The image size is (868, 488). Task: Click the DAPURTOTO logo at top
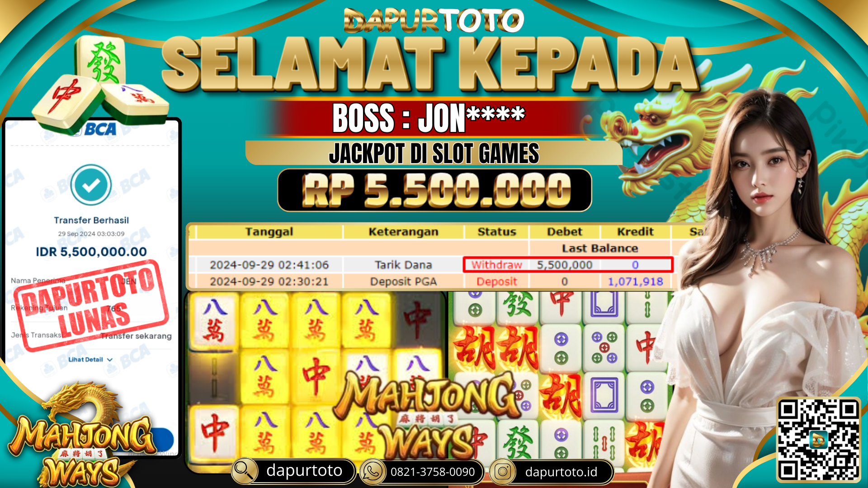[x=434, y=20]
